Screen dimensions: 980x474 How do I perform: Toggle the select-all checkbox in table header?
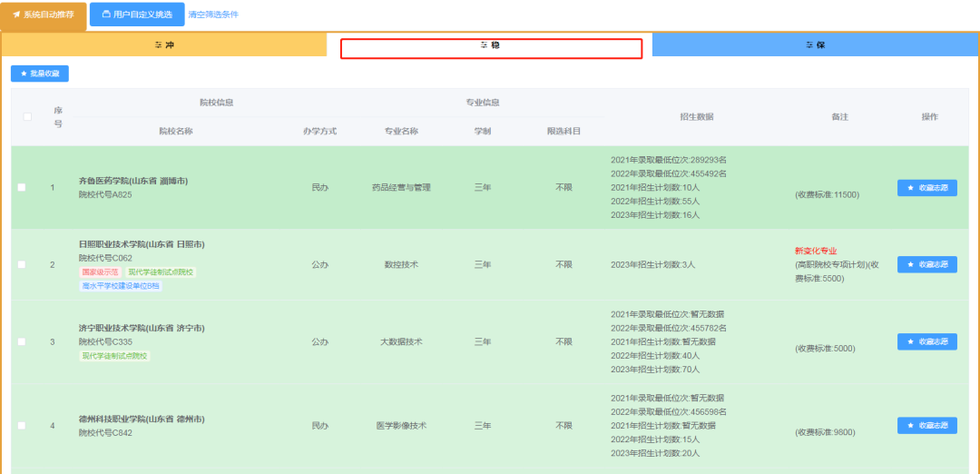point(27,116)
